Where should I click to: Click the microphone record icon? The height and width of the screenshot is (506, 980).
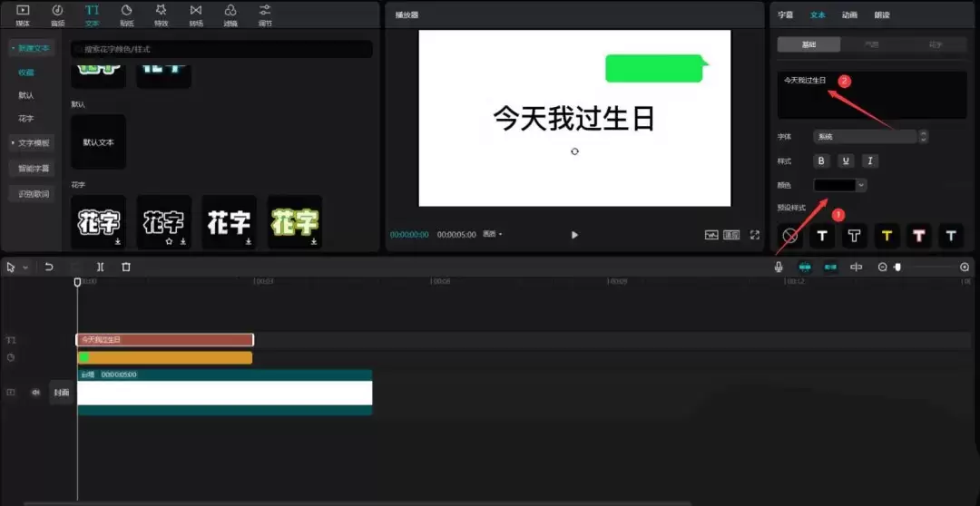779,267
